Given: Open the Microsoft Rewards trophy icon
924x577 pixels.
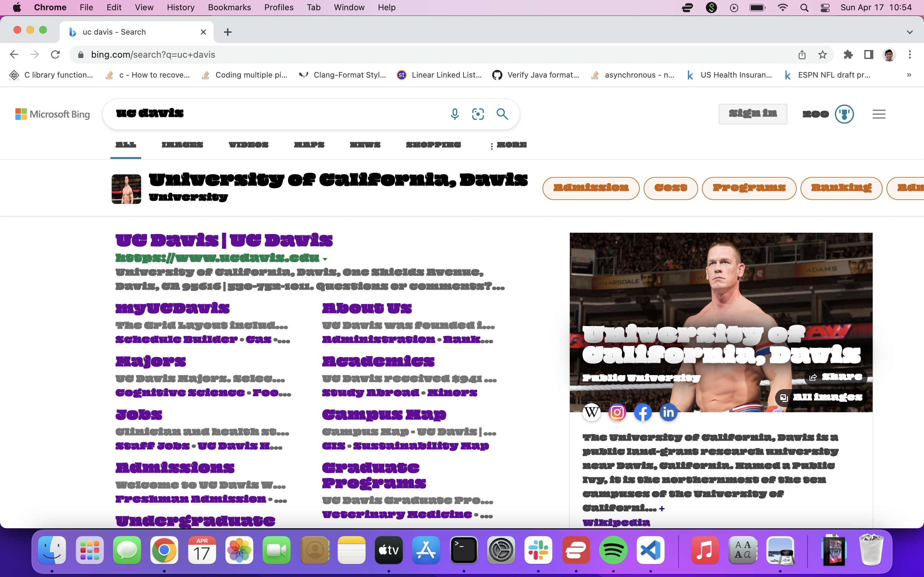Looking at the screenshot, I should 844,114.
